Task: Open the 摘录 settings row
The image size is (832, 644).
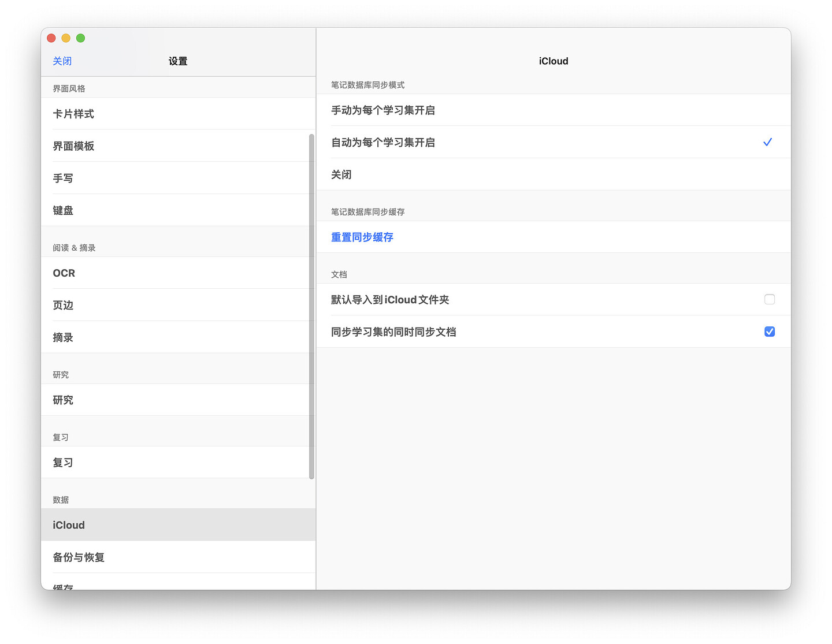Action: pyautogui.click(x=178, y=338)
